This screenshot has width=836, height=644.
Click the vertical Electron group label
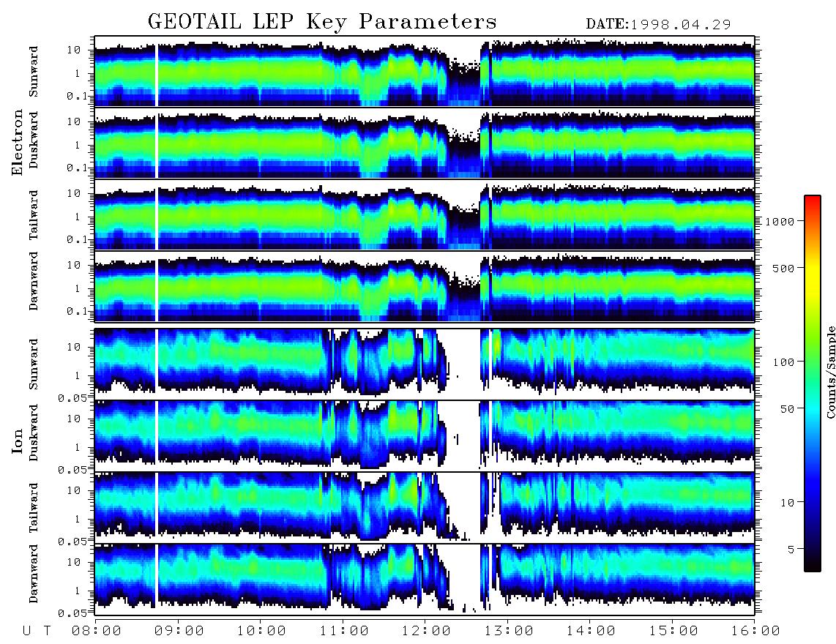(x=17, y=143)
